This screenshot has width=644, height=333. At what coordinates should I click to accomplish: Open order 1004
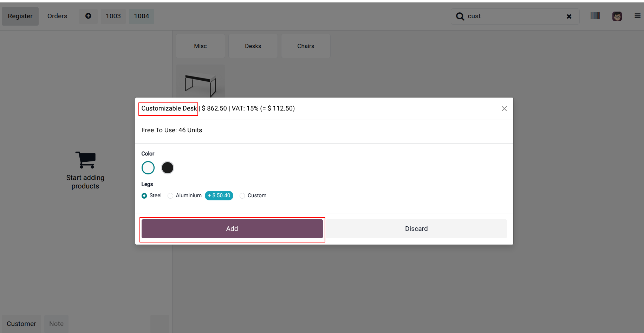[x=142, y=16]
